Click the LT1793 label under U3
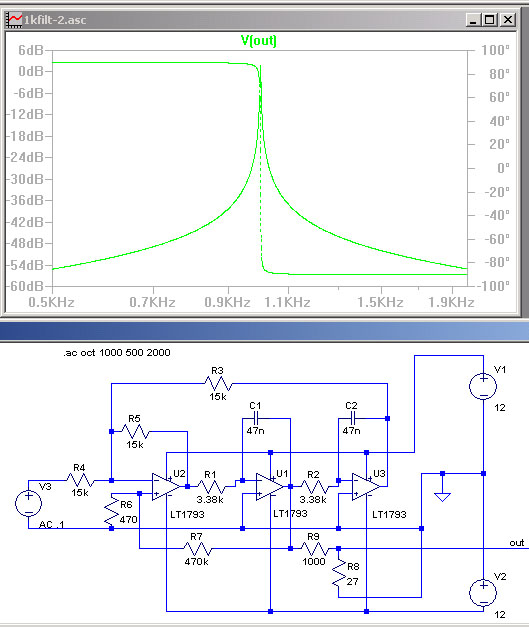The width and height of the screenshot is (529, 627). (x=389, y=515)
